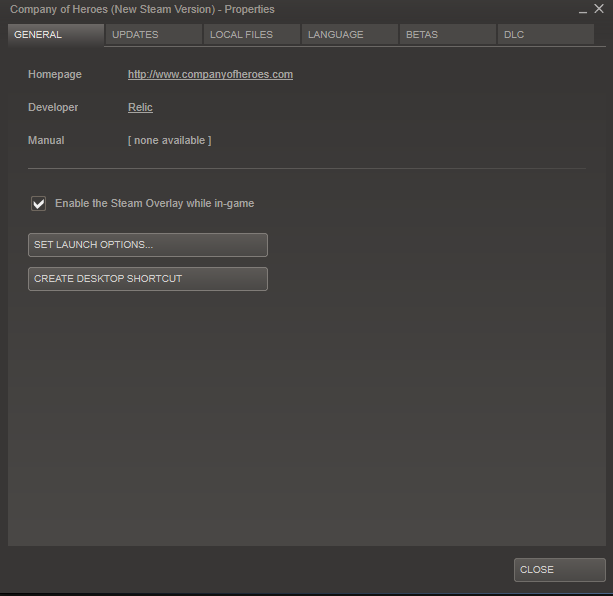
Task: Switch to the Language tab
Action: 350,35
